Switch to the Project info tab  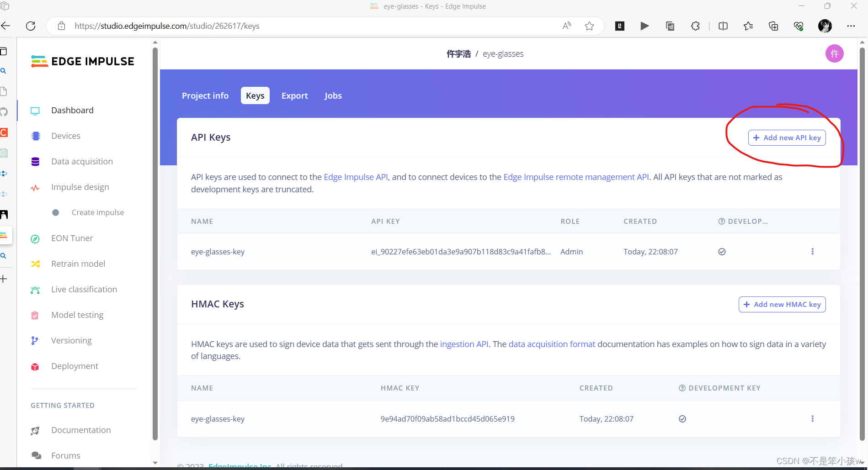point(205,95)
